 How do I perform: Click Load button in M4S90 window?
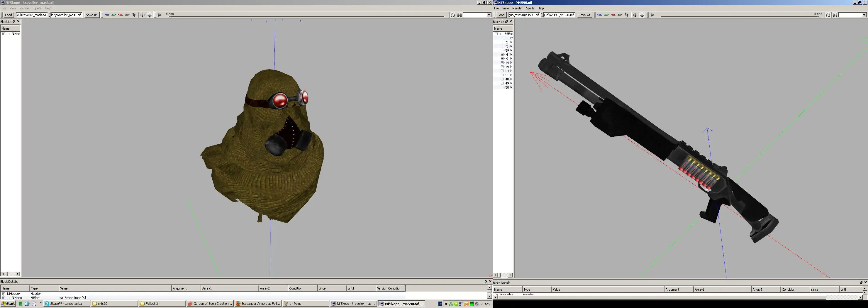coord(501,15)
